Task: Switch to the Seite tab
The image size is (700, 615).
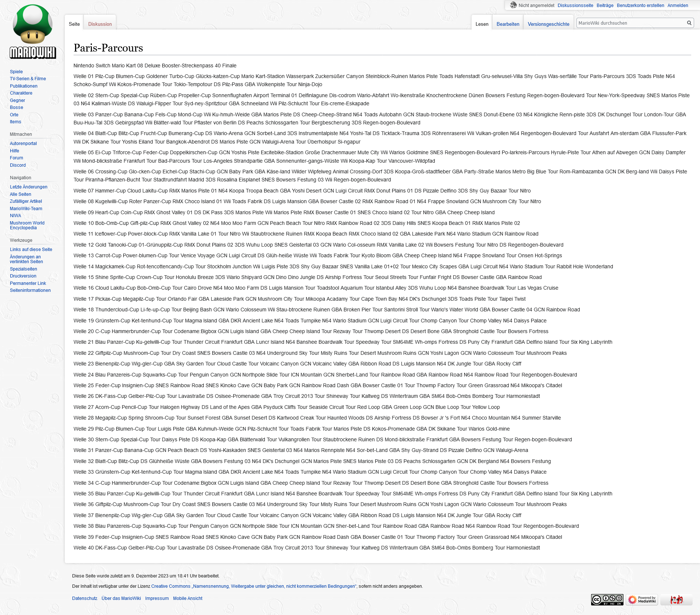Action: point(74,24)
